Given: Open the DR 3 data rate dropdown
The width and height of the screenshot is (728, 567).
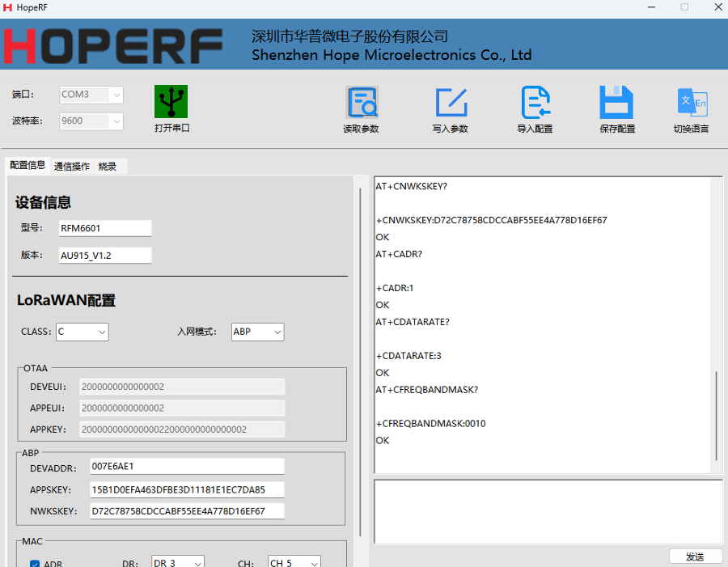Looking at the screenshot, I should [x=178, y=562].
